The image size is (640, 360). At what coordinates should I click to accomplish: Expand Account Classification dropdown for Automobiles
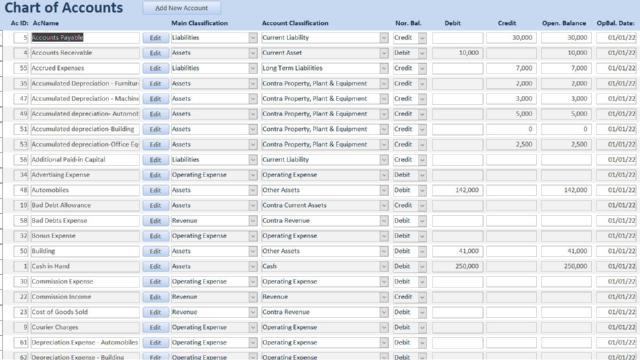(x=384, y=190)
